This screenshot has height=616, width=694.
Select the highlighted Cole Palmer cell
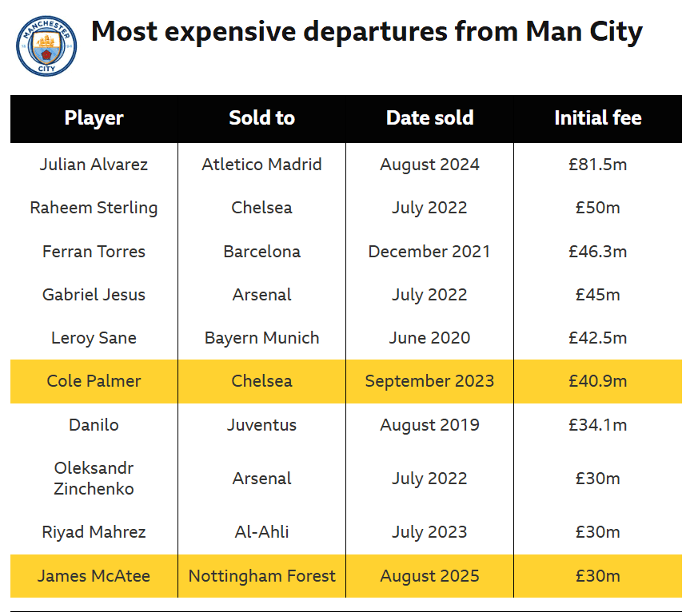coord(94,381)
